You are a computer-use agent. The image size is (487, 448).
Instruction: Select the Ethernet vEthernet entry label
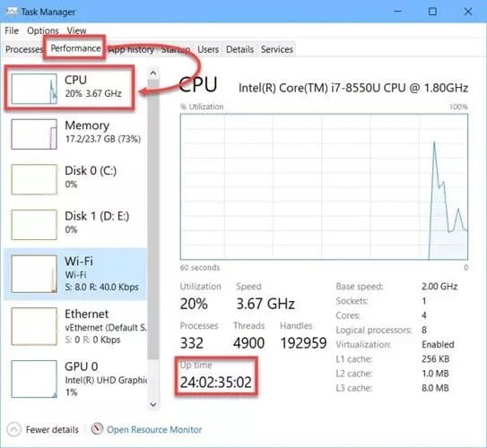coord(105,328)
